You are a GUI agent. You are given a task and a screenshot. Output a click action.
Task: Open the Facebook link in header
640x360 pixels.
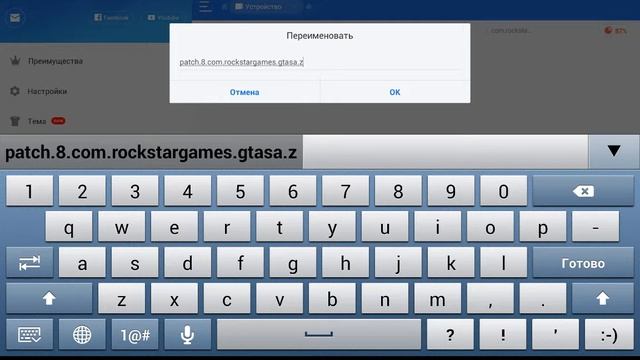111,18
